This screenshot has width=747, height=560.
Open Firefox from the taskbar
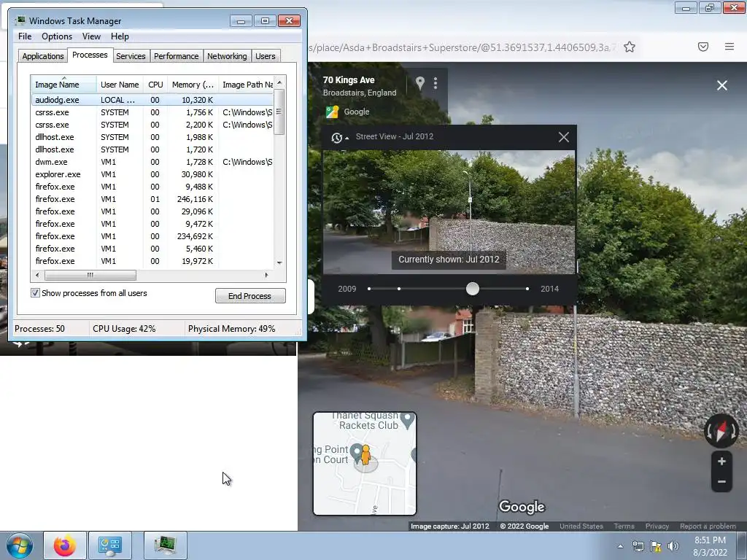tap(65, 545)
